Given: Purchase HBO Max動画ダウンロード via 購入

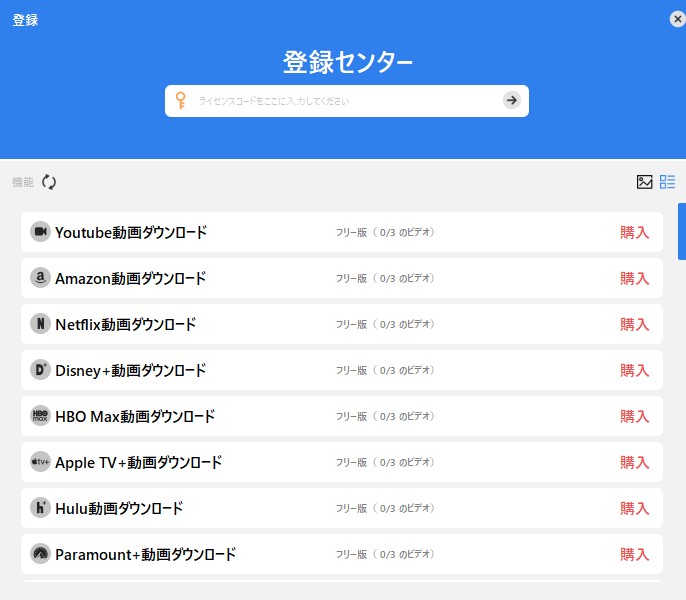Looking at the screenshot, I should (634, 416).
